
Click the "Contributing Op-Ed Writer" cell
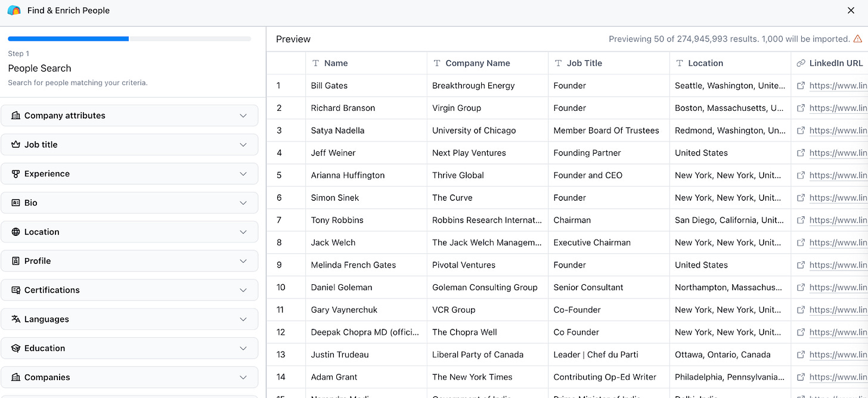click(x=609, y=377)
